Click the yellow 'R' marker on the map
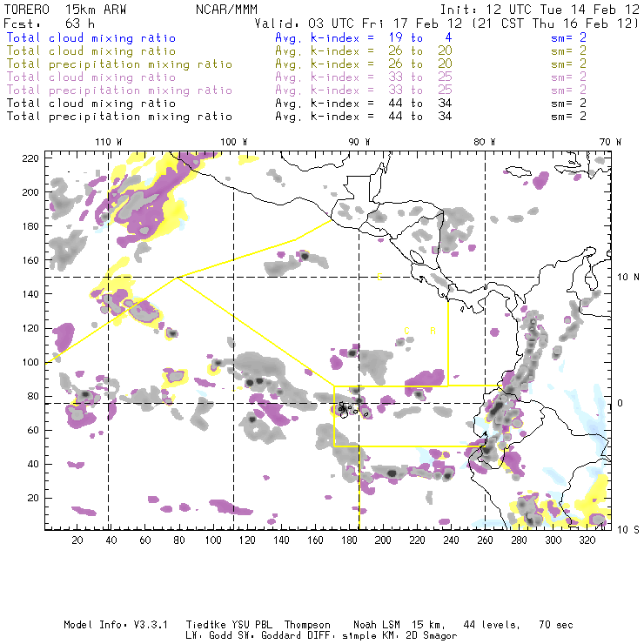Image resolution: width=644 pixels, height=644 pixels. coord(433,331)
